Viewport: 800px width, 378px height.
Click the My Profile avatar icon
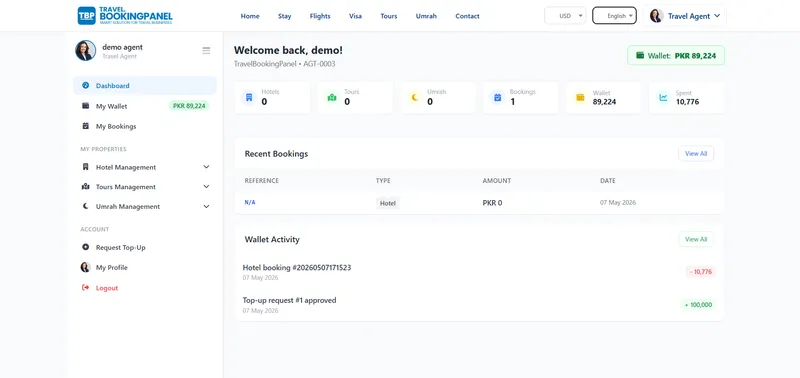coord(86,267)
